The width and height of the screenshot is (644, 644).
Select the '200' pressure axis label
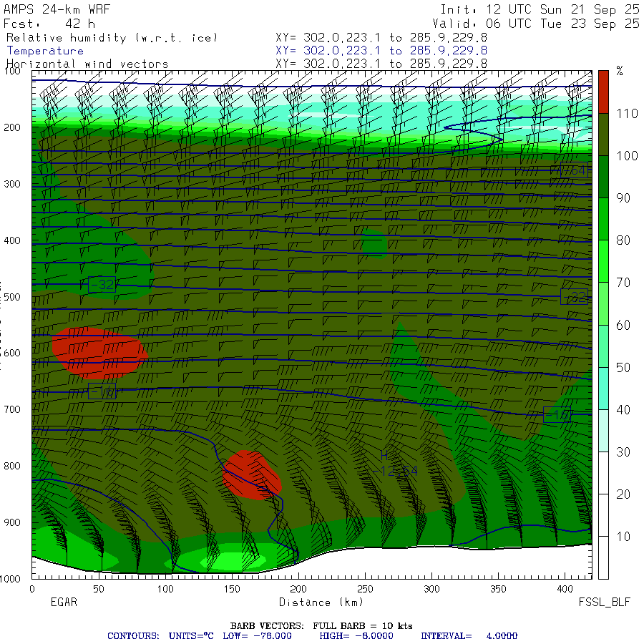pyautogui.click(x=12, y=128)
